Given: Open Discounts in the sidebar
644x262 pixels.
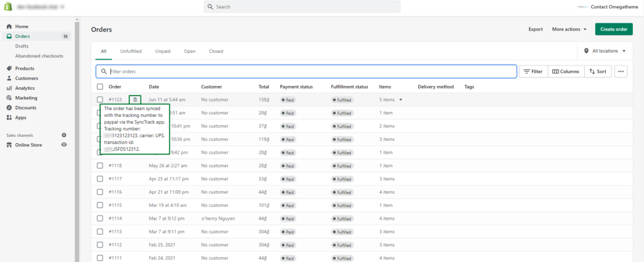Looking at the screenshot, I should click(26, 107).
